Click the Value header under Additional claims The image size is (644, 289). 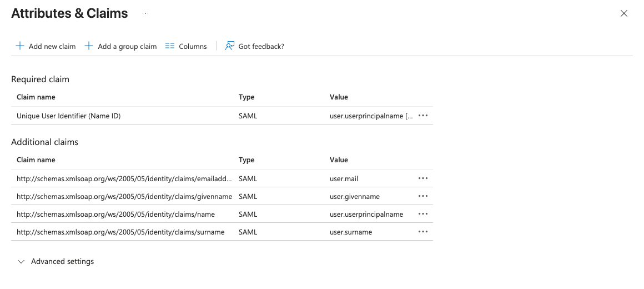click(339, 160)
